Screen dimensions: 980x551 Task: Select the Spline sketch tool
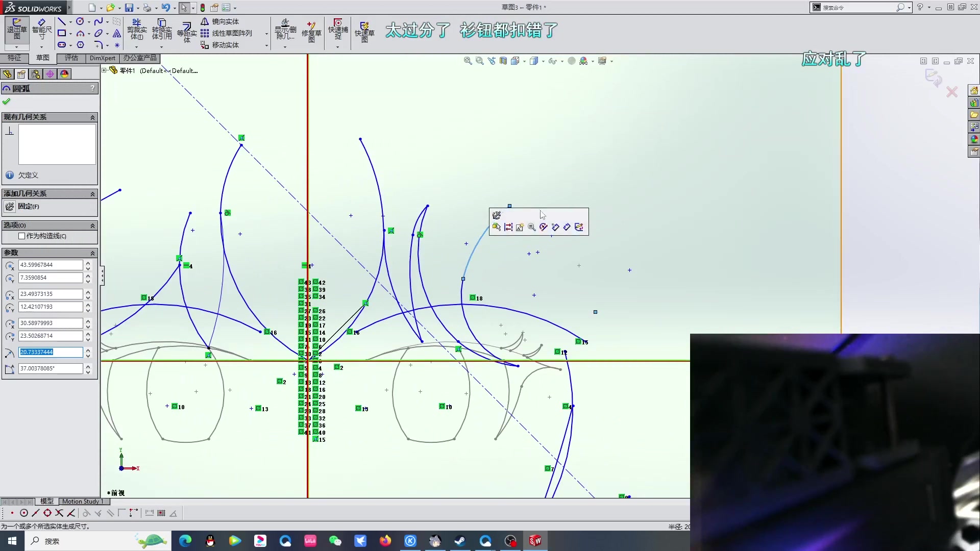pyautogui.click(x=99, y=21)
